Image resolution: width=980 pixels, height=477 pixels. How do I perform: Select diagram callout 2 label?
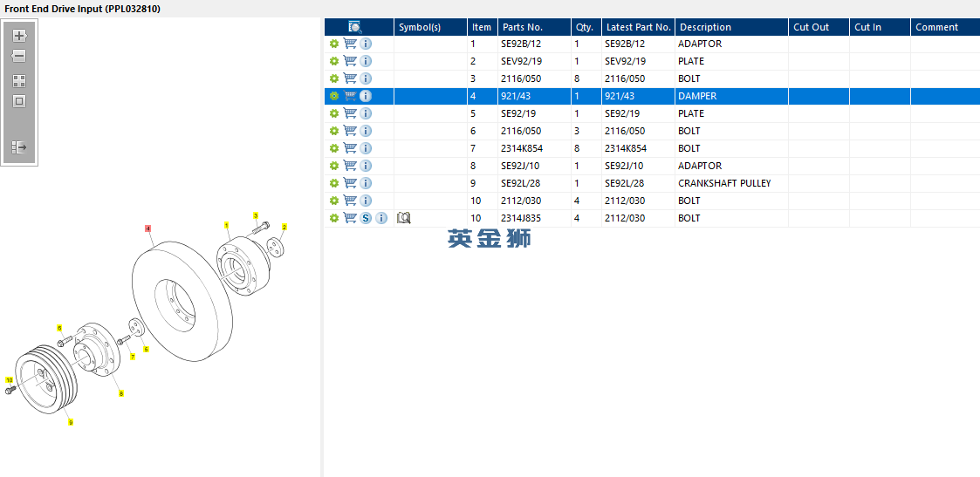coord(284,227)
